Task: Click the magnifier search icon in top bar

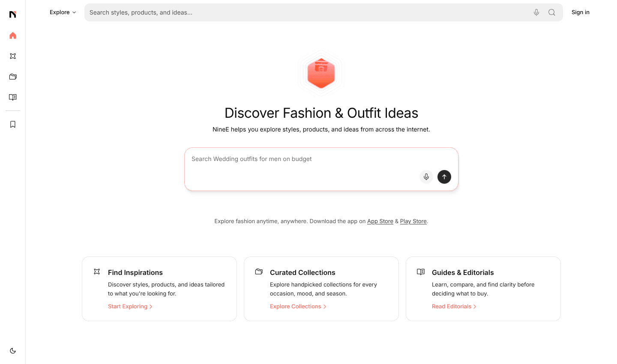Action: pos(552,12)
